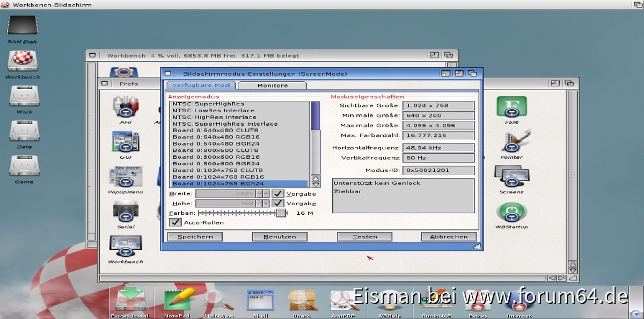Click the Abbrechen button
Screen dimensions: 644x319
coord(449,236)
